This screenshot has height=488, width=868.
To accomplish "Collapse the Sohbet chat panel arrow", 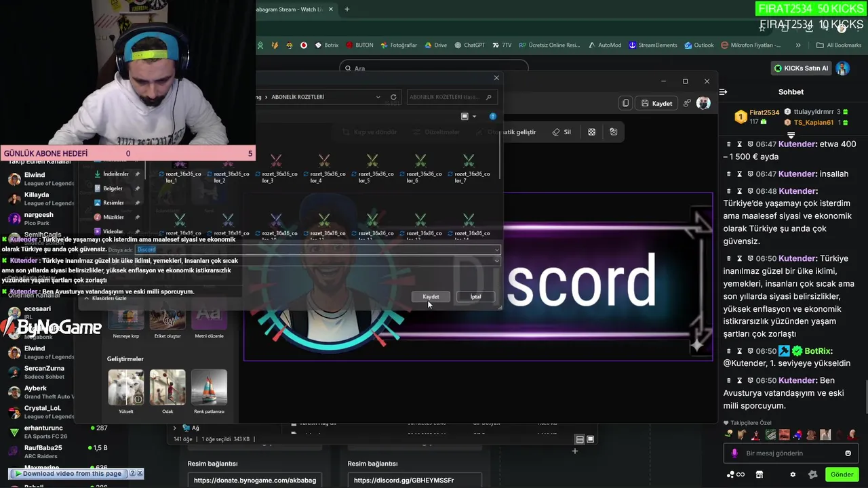I will click(x=723, y=91).
